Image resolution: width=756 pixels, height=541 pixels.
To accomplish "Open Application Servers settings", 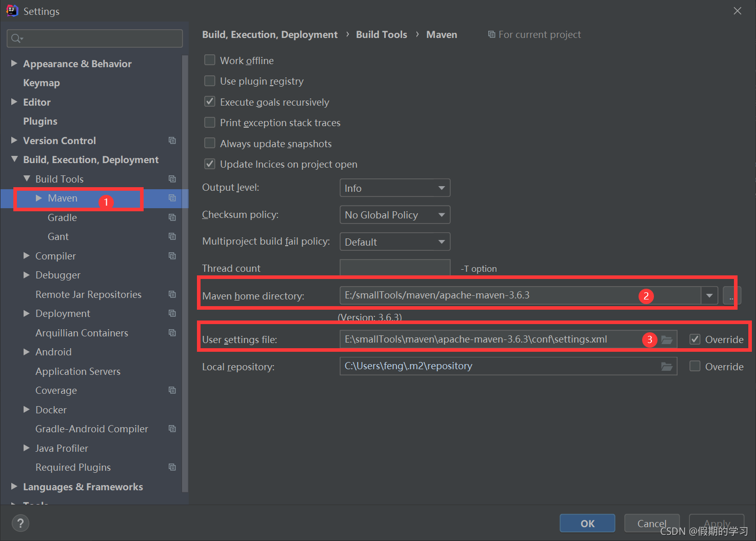I will coord(78,371).
